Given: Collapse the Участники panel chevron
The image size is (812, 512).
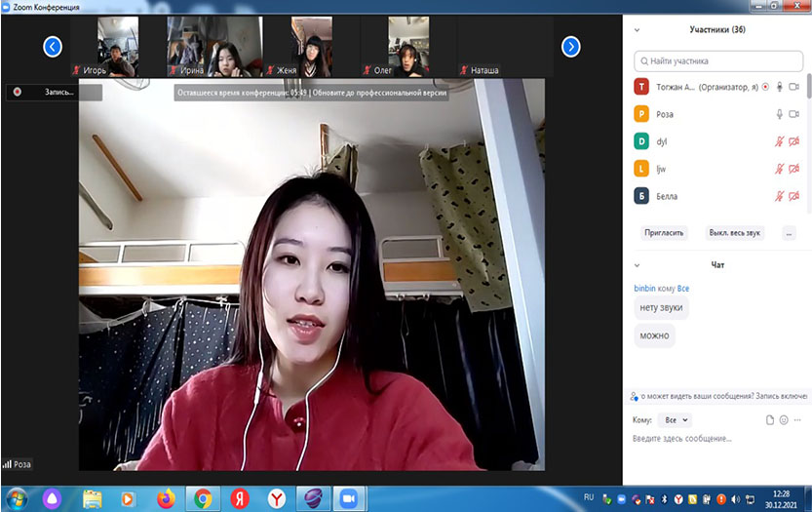Looking at the screenshot, I should pos(638,30).
